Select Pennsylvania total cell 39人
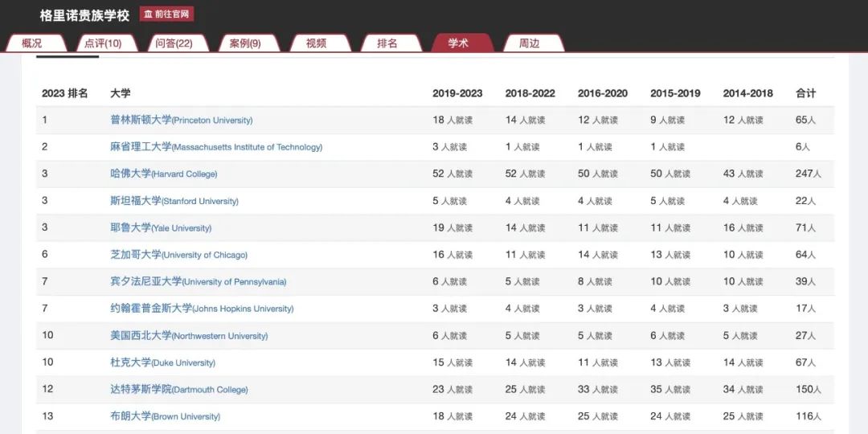 [x=805, y=281]
